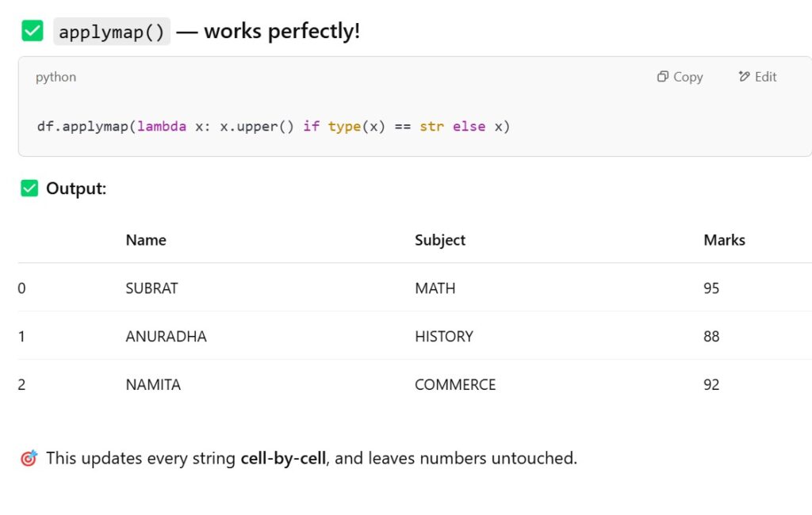Select the SUBRAT name cell
Viewport: 812px width, 515px height.
[x=151, y=288]
